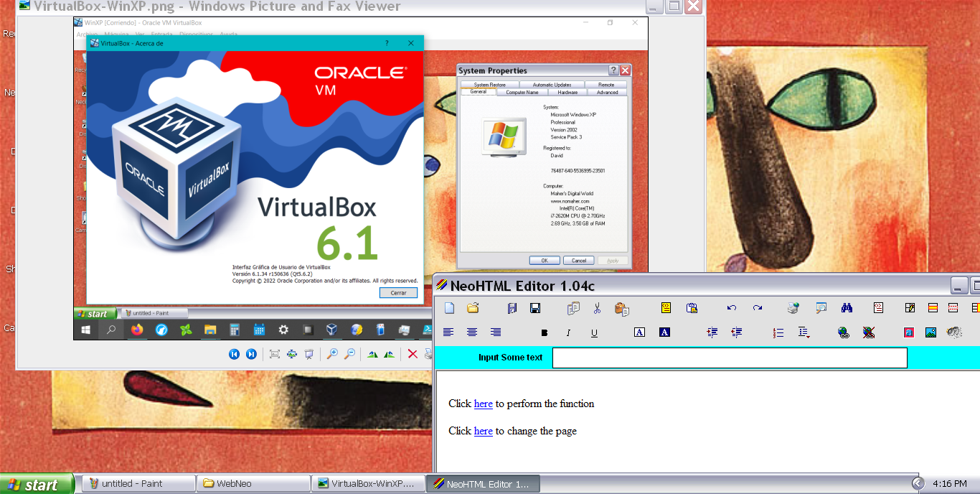Copy selection in NeoHTML Editor toolbar
980x494 pixels.
click(x=573, y=308)
